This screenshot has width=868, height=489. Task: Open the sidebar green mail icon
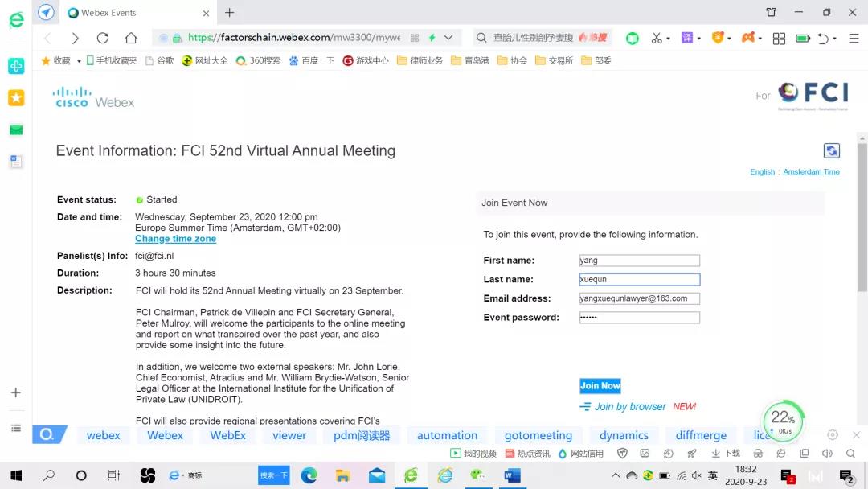click(16, 129)
